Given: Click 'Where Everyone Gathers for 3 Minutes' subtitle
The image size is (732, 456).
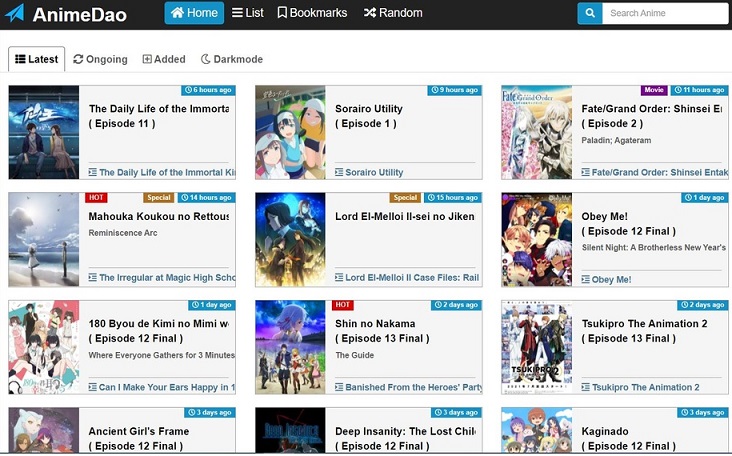Looking at the screenshot, I should click(162, 355).
